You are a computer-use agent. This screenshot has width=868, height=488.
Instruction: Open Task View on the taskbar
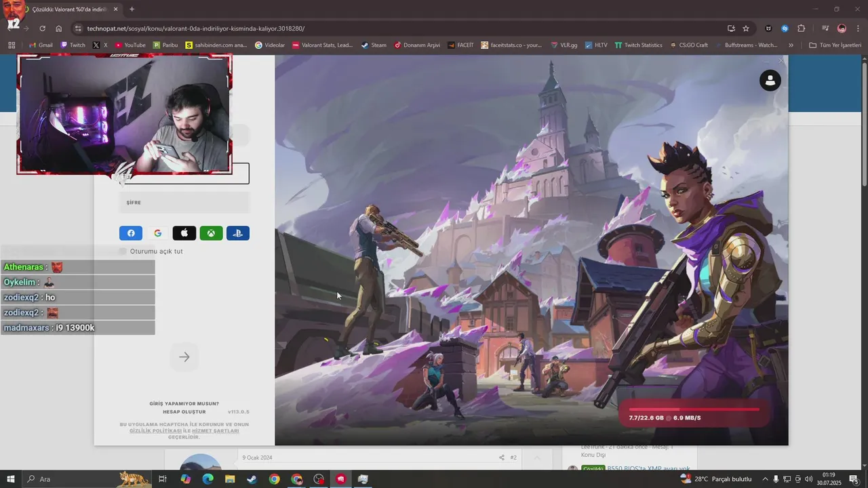coord(163,479)
